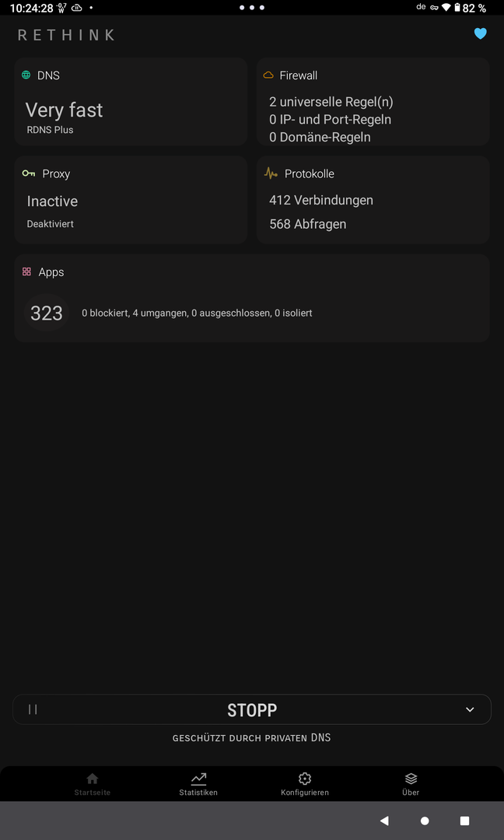This screenshot has width=504, height=840.
Task: Open the Very fast DNS card
Action: point(131,111)
